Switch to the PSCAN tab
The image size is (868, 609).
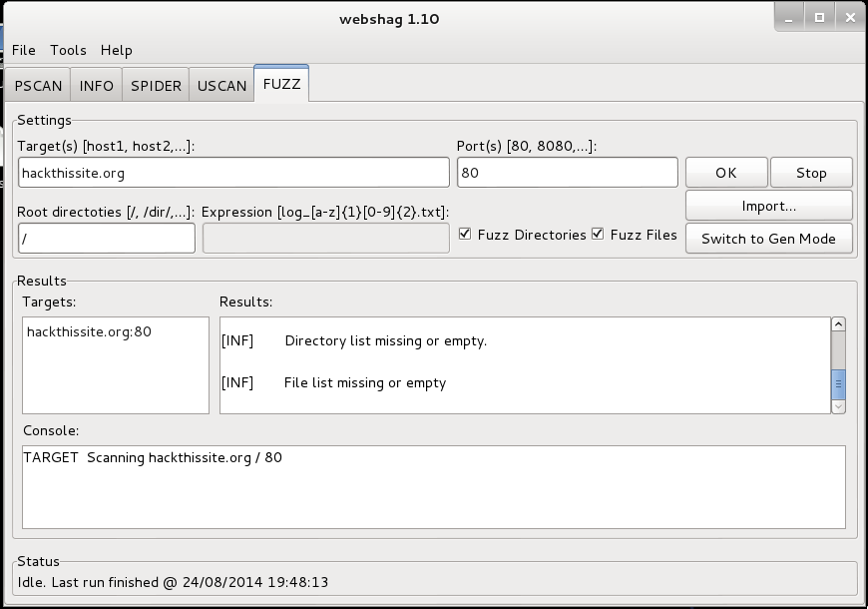pos(38,86)
